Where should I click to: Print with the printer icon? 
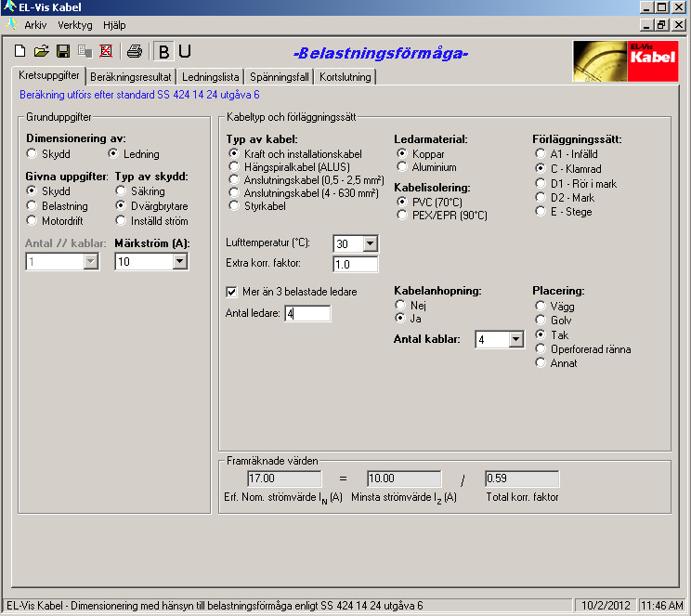[135, 51]
